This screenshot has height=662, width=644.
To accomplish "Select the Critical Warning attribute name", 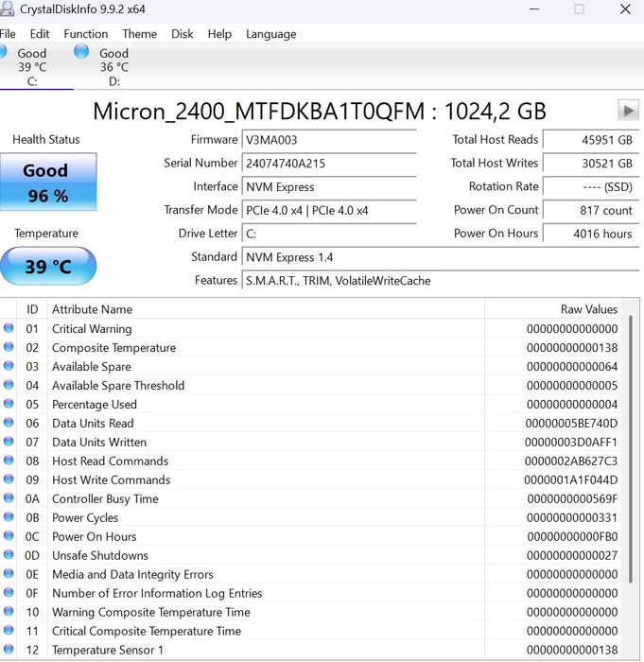I will (92, 329).
